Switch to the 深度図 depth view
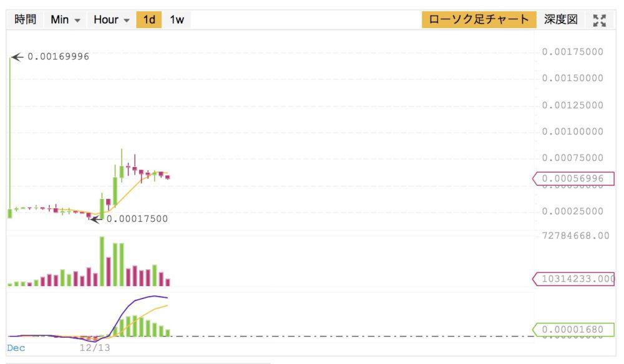 pyautogui.click(x=561, y=19)
